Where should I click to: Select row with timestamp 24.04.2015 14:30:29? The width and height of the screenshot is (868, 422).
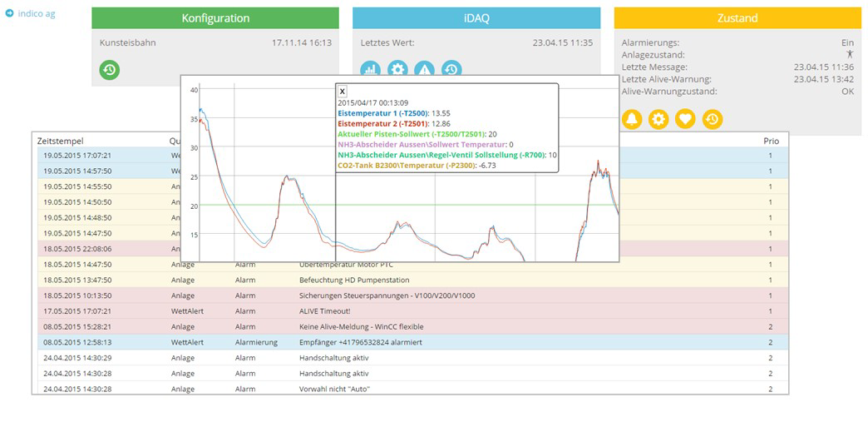[x=413, y=358]
